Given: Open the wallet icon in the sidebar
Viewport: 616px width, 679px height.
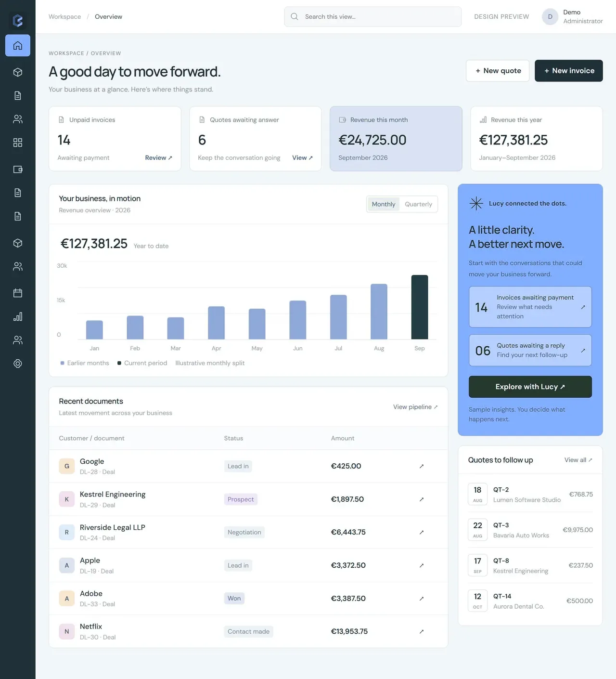Looking at the screenshot, I should coord(18,170).
